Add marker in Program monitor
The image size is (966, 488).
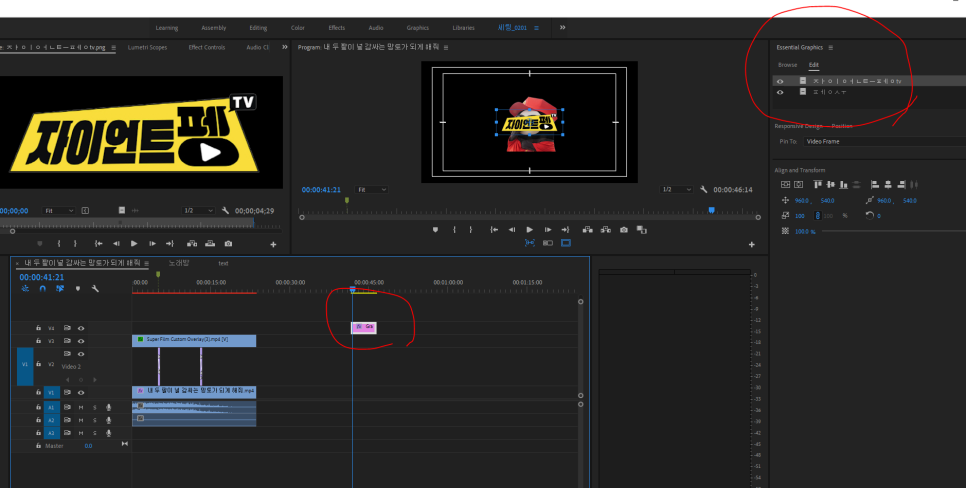435,229
